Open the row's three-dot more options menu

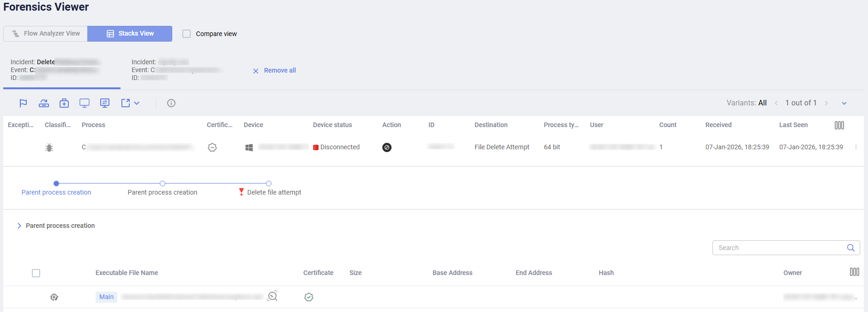click(856, 147)
